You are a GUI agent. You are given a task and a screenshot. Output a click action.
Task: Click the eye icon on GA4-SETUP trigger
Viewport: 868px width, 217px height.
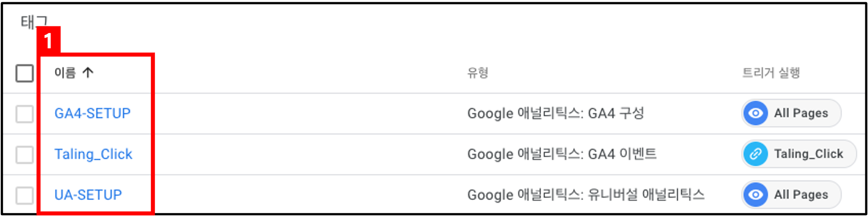tap(755, 113)
